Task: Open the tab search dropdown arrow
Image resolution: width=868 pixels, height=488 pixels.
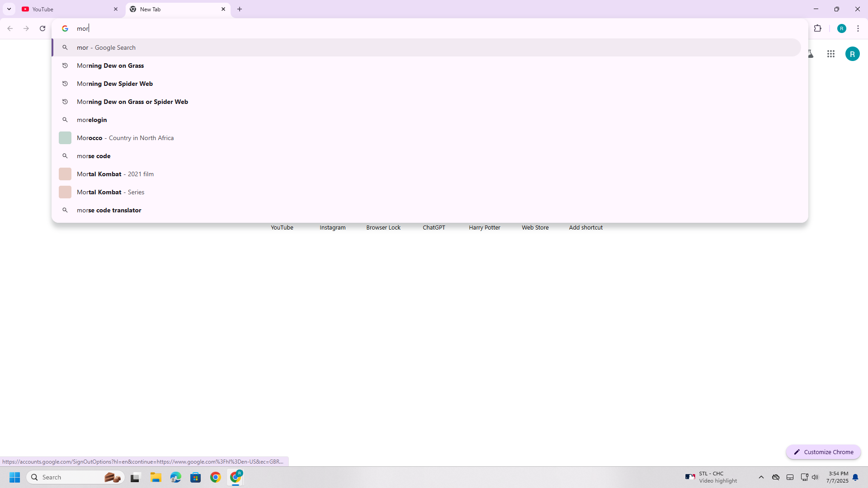Action: (9, 9)
